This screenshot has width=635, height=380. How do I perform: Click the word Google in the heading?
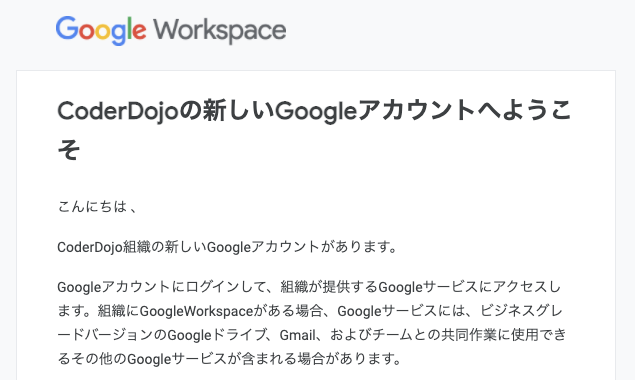tap(316, 111)
